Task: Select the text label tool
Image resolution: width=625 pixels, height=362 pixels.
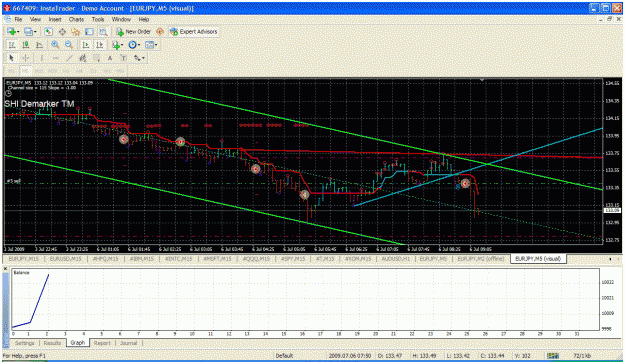Action: pos(124,58)
